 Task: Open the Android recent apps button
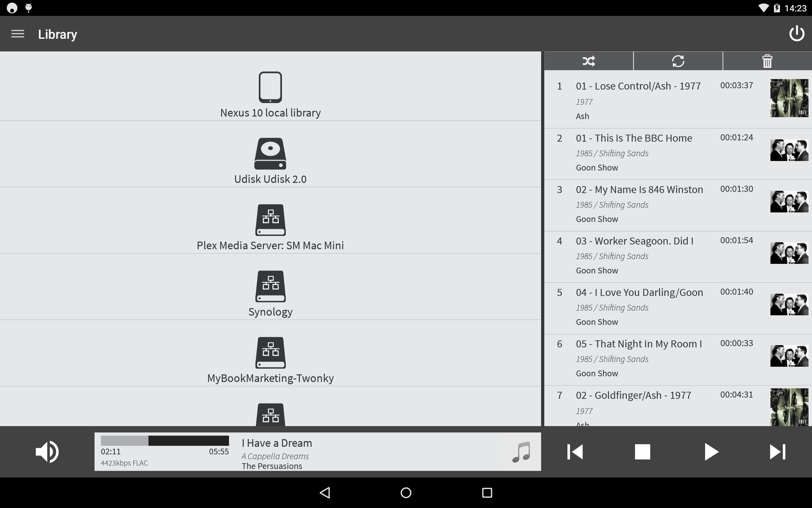[487, 492]
